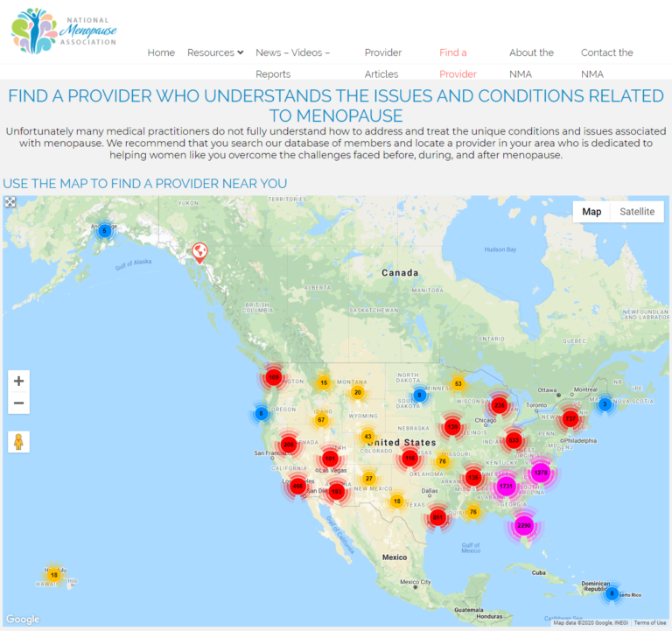
Task: Click the National Menopause Association logo
Action: click(64, 31)
